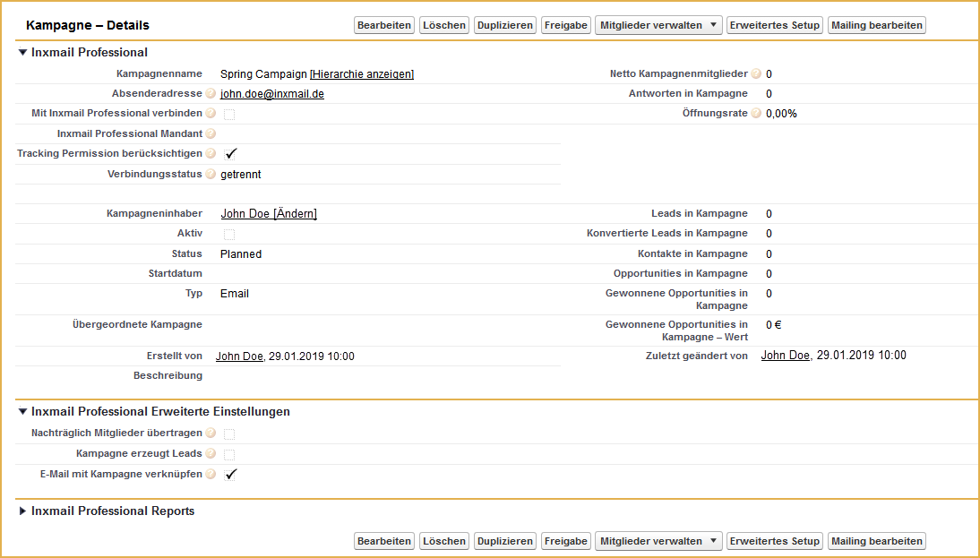Click the Verbindungsstatus value getrennt

(241, 175)
